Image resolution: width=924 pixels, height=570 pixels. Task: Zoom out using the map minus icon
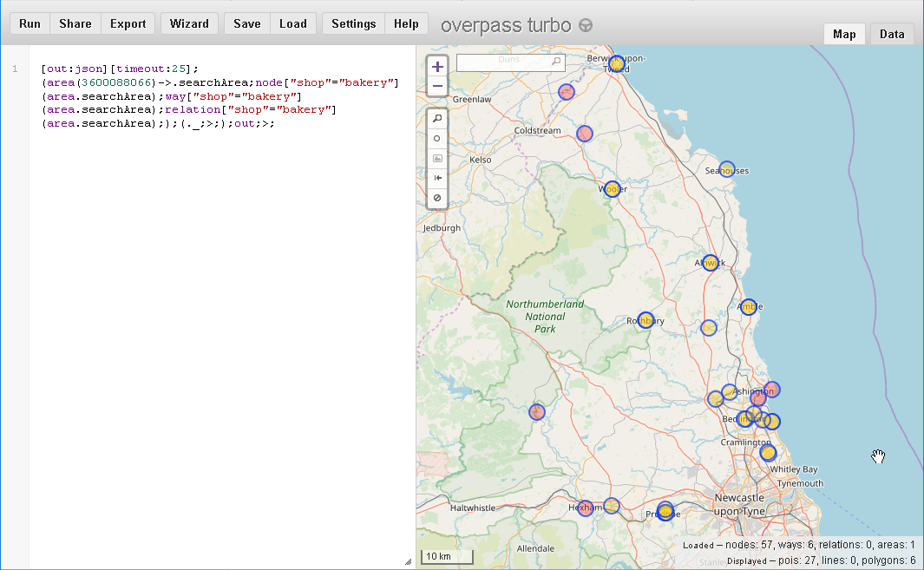[437, 85]
